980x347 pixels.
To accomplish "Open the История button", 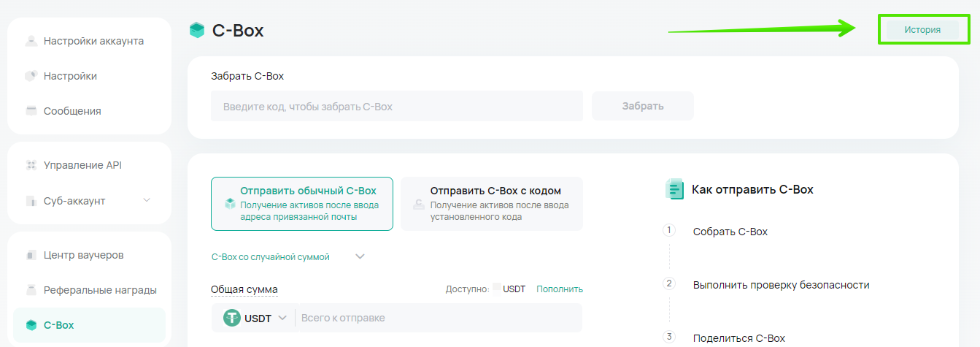I will (922, 30).
